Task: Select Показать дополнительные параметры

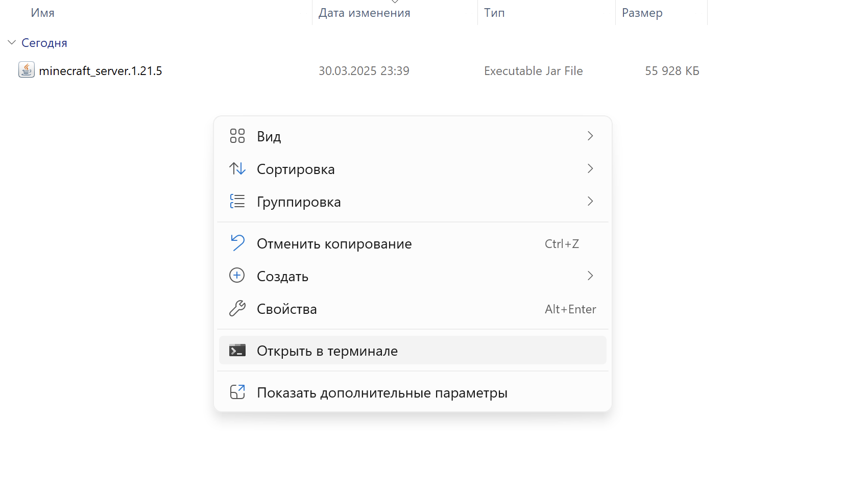Action: [x=413, y=392]
